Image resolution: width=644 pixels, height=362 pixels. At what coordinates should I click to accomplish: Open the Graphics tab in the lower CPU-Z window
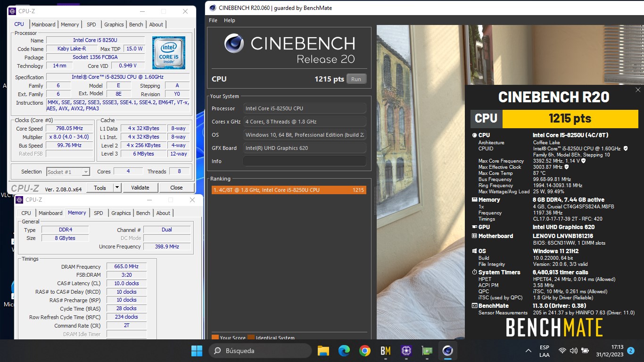(121, 213)
